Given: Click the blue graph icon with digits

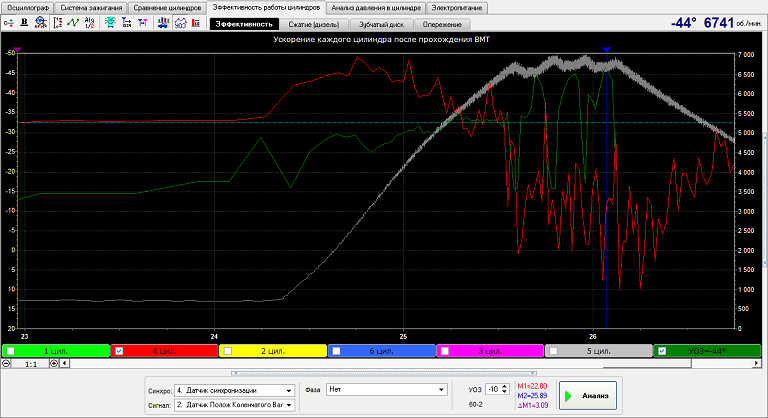Looking at the screenshot, I should pyautogui.click(x=180, y=23).
